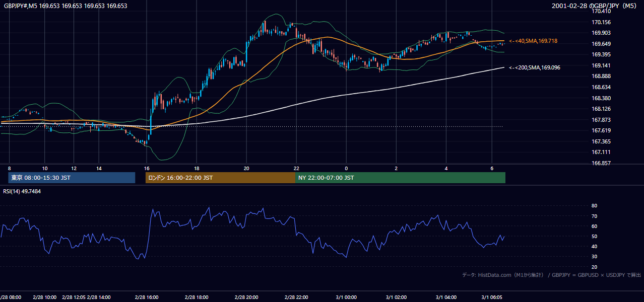Click the 2/28 22:00 bottom timestamp
The image size is (644, 302).
point(296,297)
